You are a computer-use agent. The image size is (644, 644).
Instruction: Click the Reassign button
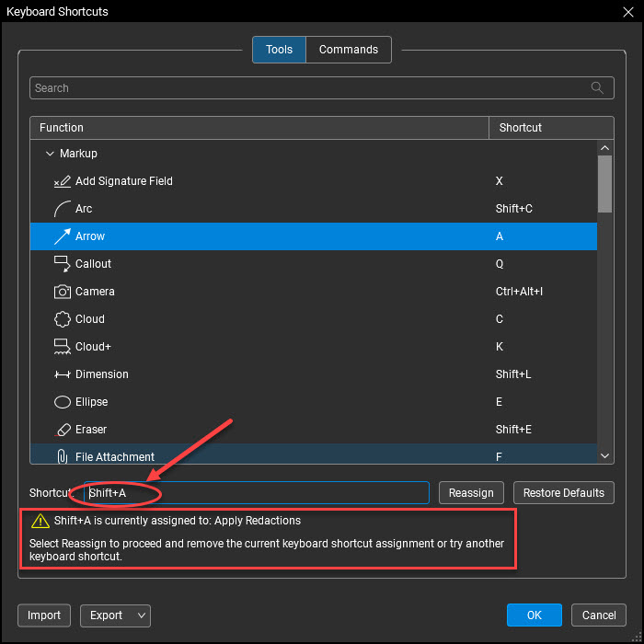tap(471, 492)
